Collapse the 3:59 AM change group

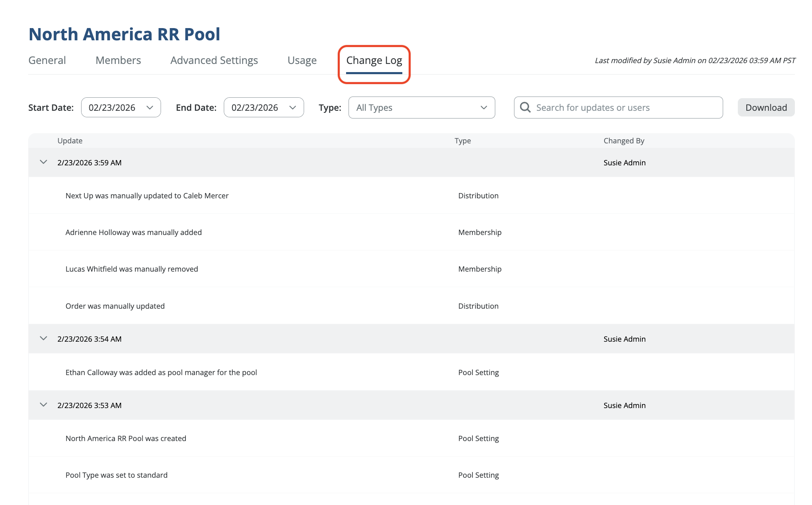pos(44,162)
